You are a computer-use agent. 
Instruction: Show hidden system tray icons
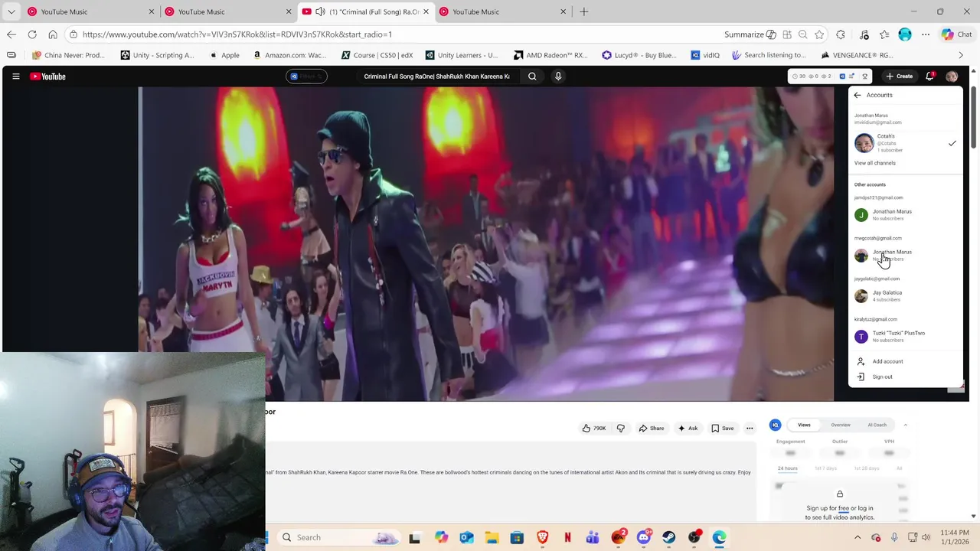point(857,537)
